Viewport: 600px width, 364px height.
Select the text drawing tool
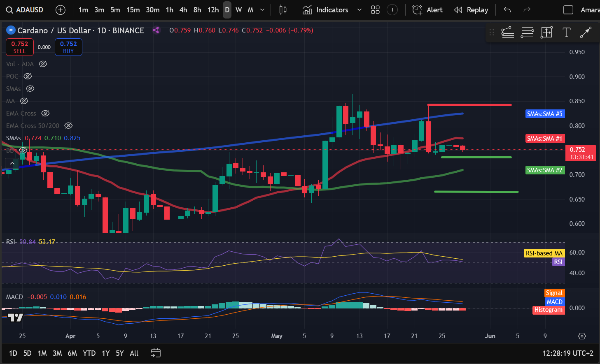566,32
